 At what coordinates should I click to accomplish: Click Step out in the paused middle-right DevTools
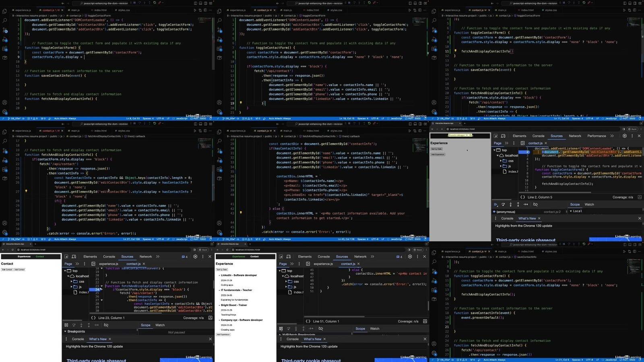point(518,205)
